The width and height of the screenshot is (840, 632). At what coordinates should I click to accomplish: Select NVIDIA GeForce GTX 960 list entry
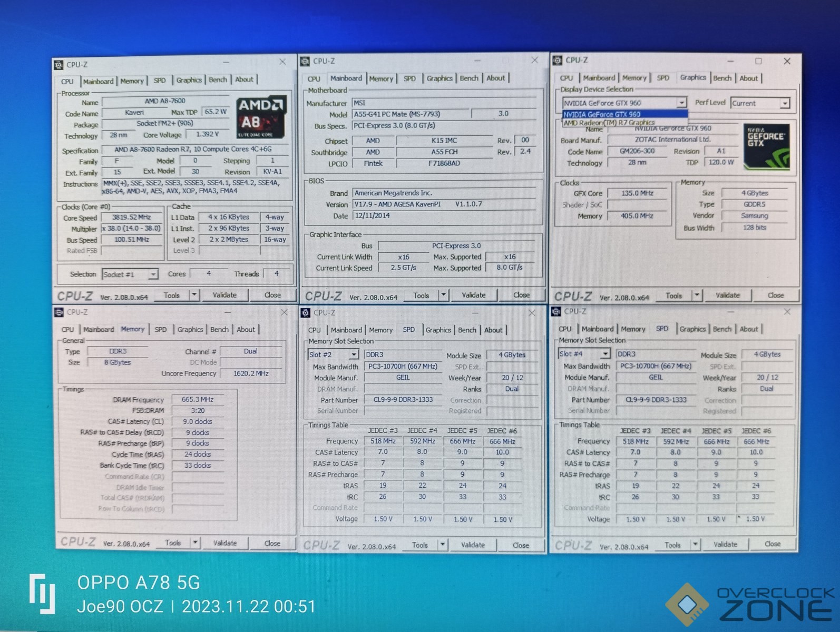pyautogui.click(x=624, y=114)
